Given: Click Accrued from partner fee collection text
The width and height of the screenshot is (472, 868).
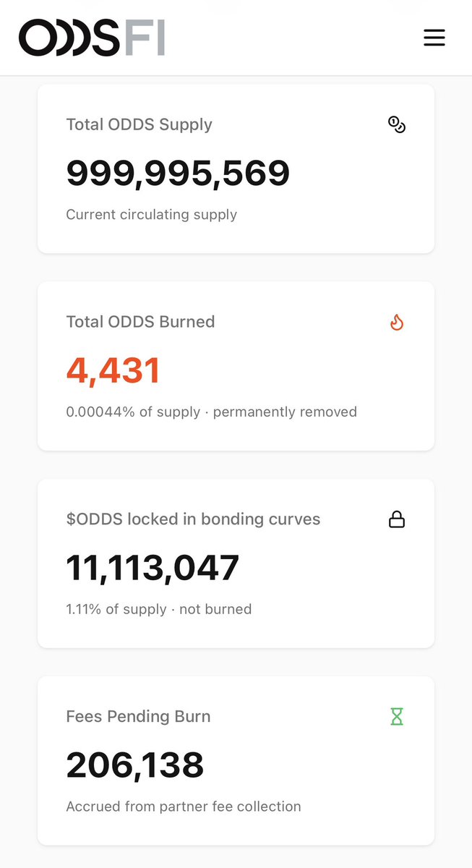Looking at the screenshot, I should 184,807.
